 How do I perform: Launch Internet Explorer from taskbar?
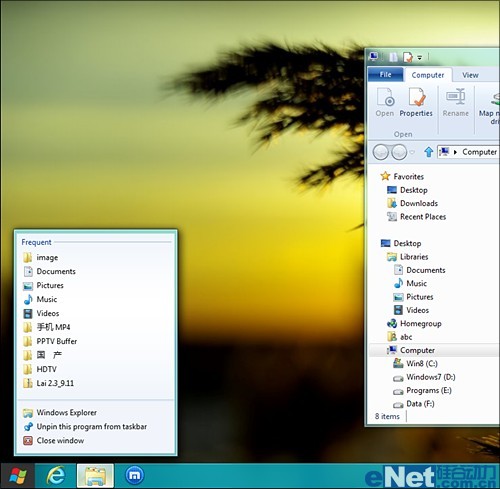tap(56, 476)
